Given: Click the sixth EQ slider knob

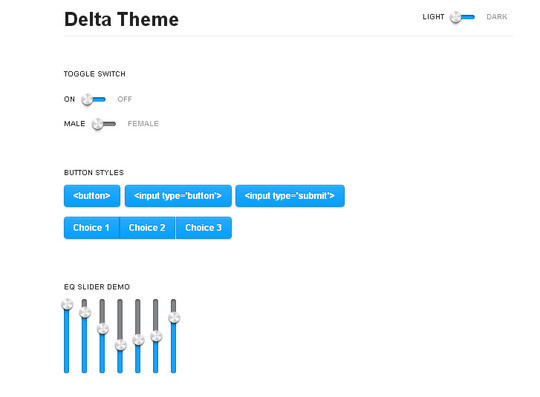Looking at the screenshot, I should click(156, 336).
